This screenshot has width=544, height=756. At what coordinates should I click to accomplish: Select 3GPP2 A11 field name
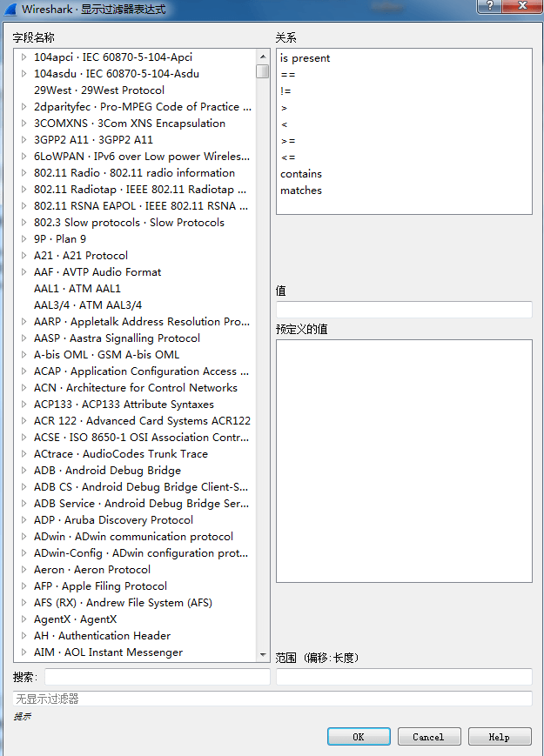(93, 140)
